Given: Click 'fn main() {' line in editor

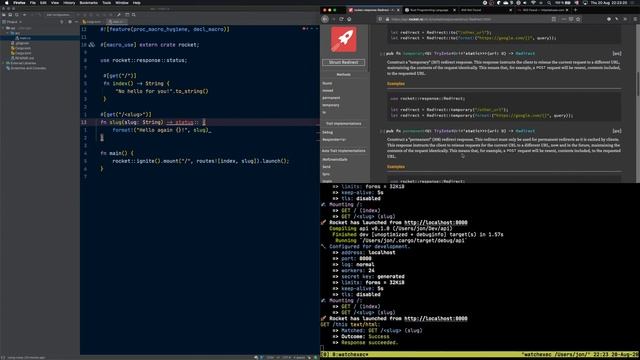Looking at the screenshot, I should click(x=117, y=153).
